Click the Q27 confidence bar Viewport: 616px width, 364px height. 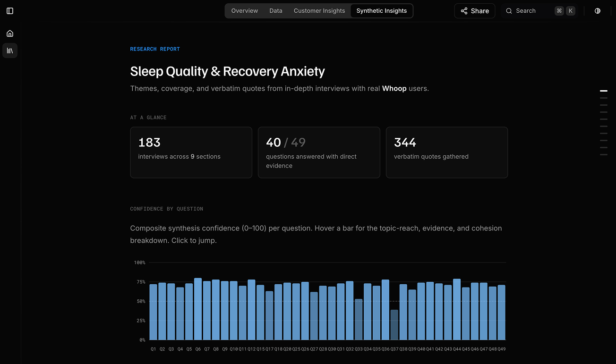coord(314,316)
